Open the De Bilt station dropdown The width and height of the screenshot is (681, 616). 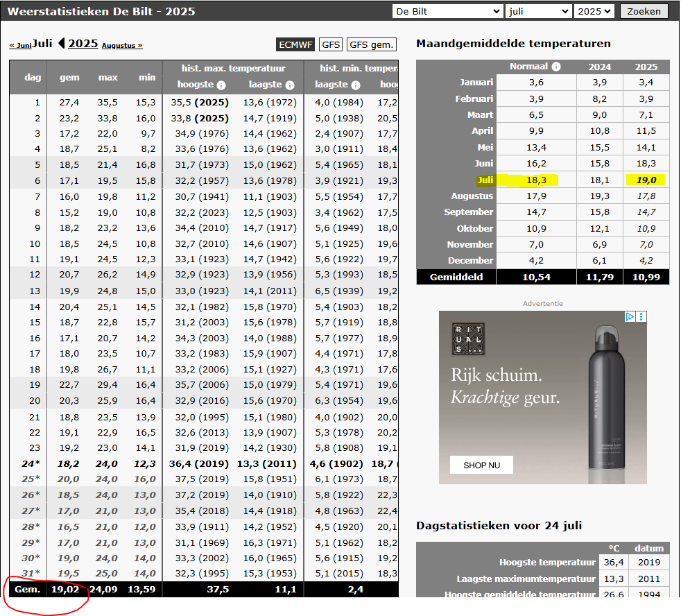[447, 11]
